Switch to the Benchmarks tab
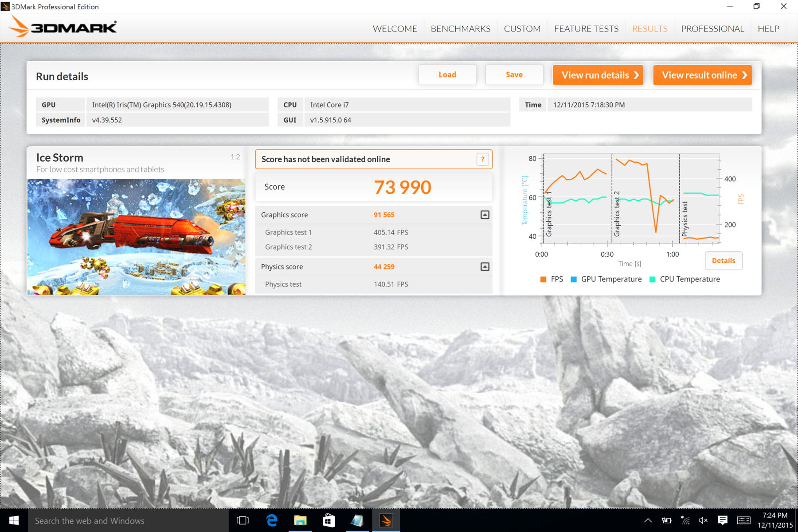The width and height of the screenshot is (798, 532). click(460, 29)
